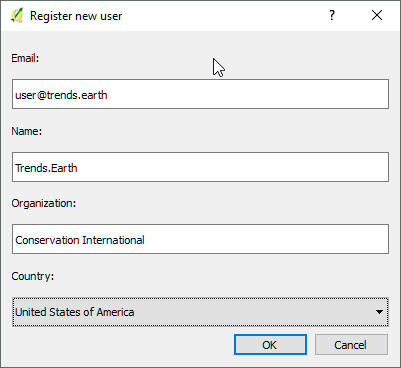Click the "Name:" label
The image size is (401, 368).
(x=27, y=131)
